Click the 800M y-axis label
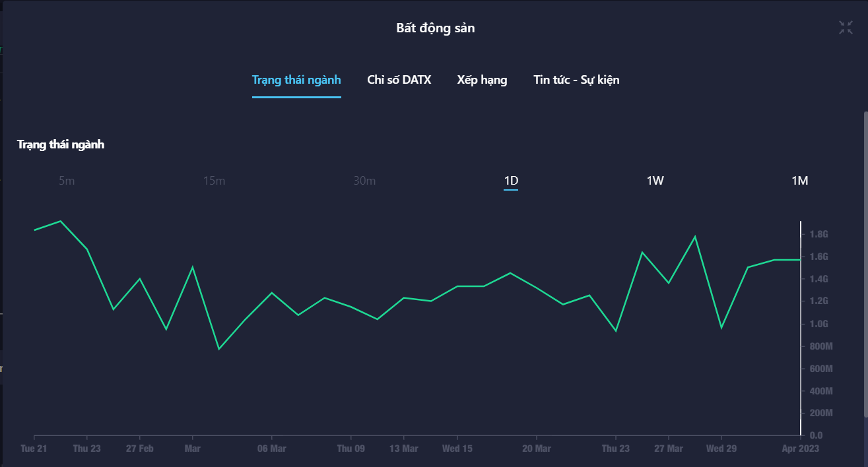Image resolution: width=868 pixels, height=467 pixels. click(820, 346)
